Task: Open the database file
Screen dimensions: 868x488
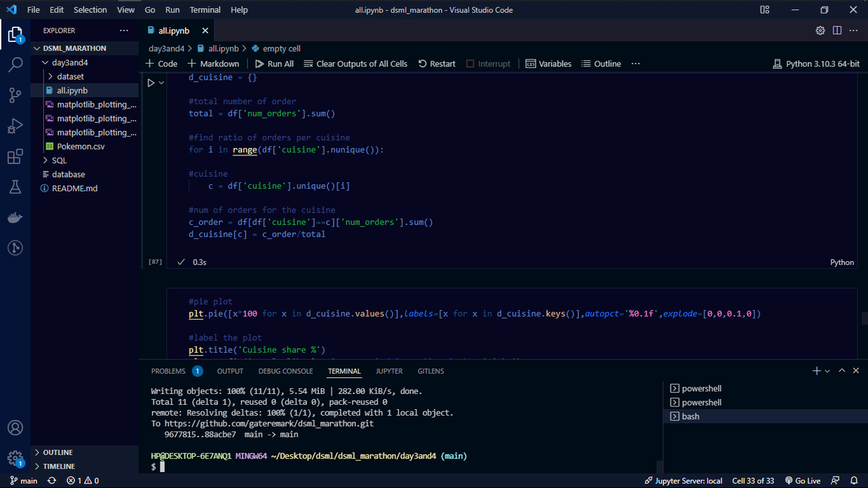Action: (x=69, y=174)
